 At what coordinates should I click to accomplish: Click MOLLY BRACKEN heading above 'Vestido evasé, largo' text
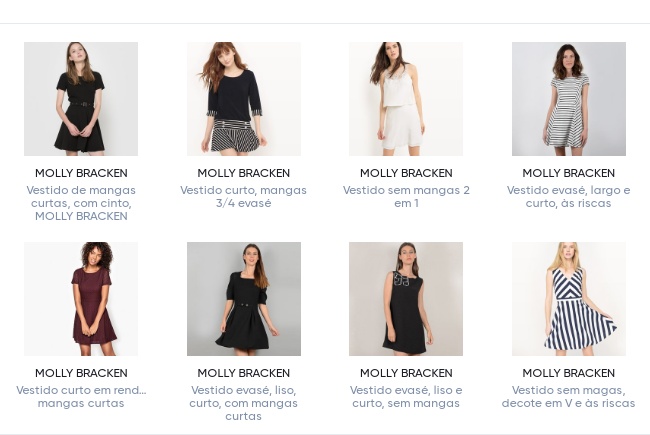568,173
